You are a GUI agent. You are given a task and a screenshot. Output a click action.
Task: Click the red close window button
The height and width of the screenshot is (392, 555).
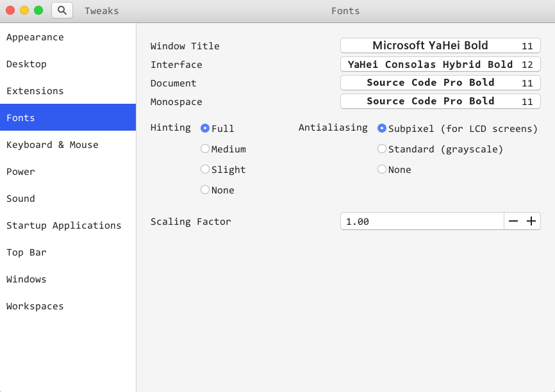[10, 11]
